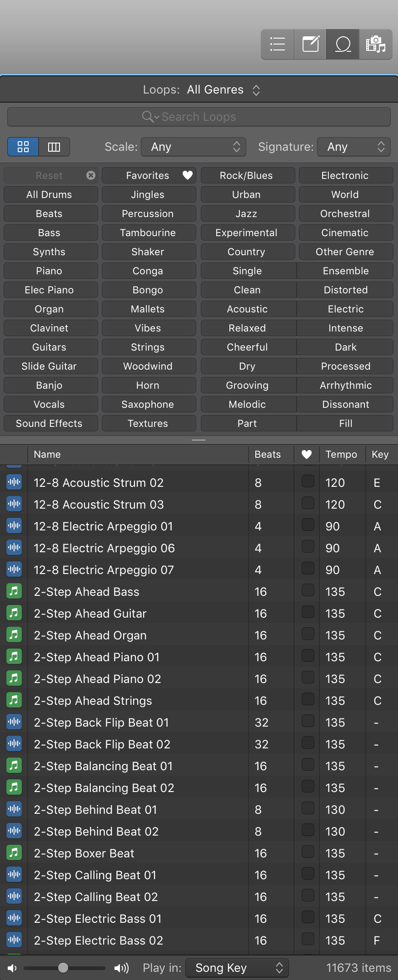398x980 pixels.
Task: Click the green MIDI loop icon beside 2-Step Ahead Bass
Action: (x=14, y=591)
